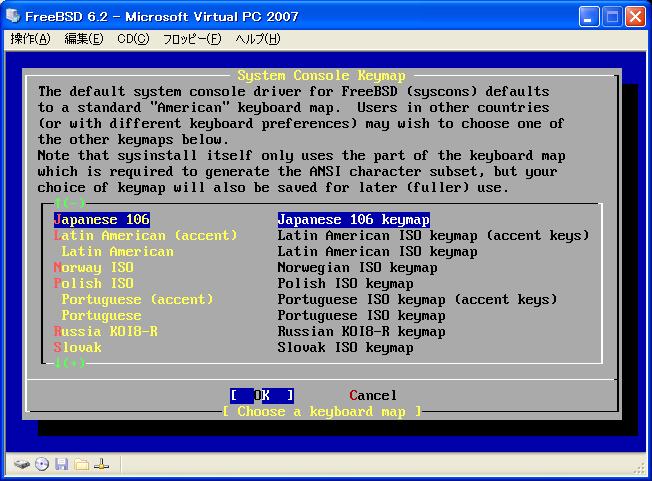
Task: Select the Norway ISO entry
Action: (x=94, y=267)
